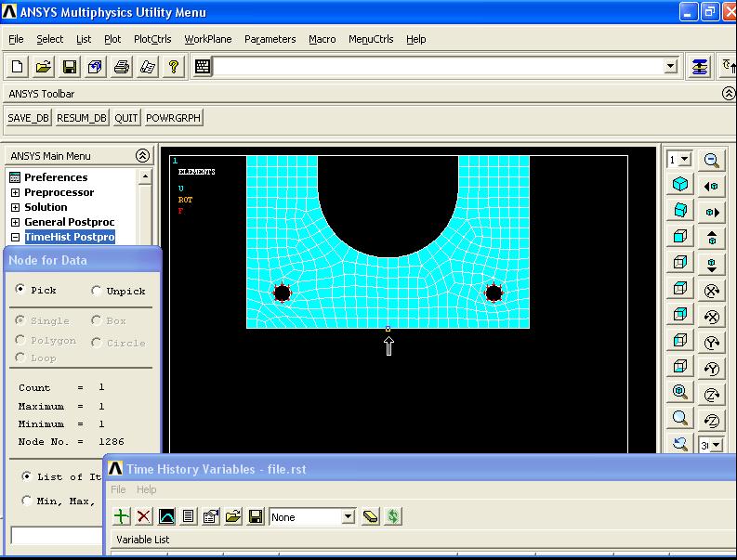
Task: Click the Import Data folder icon
Action: (233, 516)
